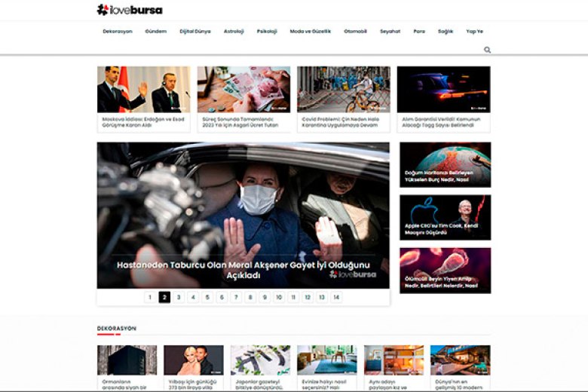
Task: Open Erdoğan ve Esad article thumbnail
Action: (x=144, y=89)
